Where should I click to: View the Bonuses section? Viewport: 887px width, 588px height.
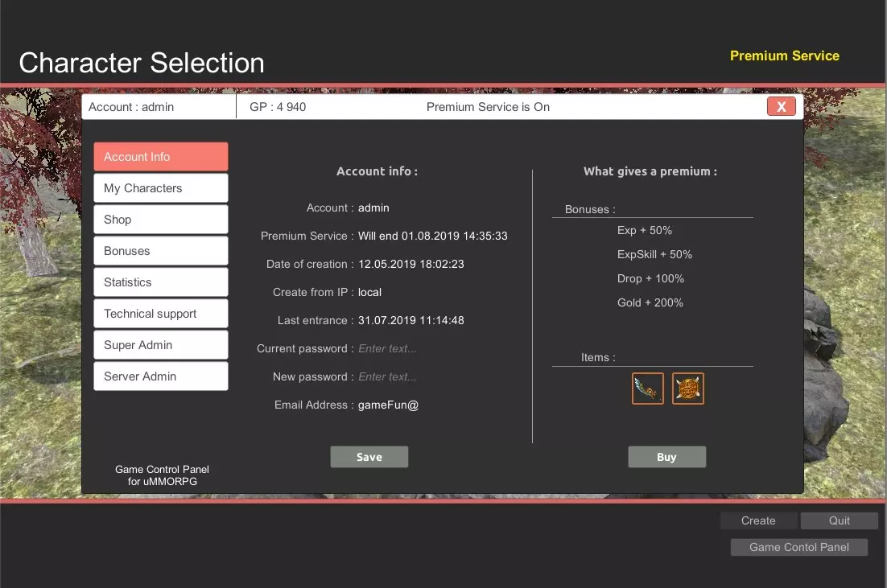pyautogui.click(x=160, y=250)
